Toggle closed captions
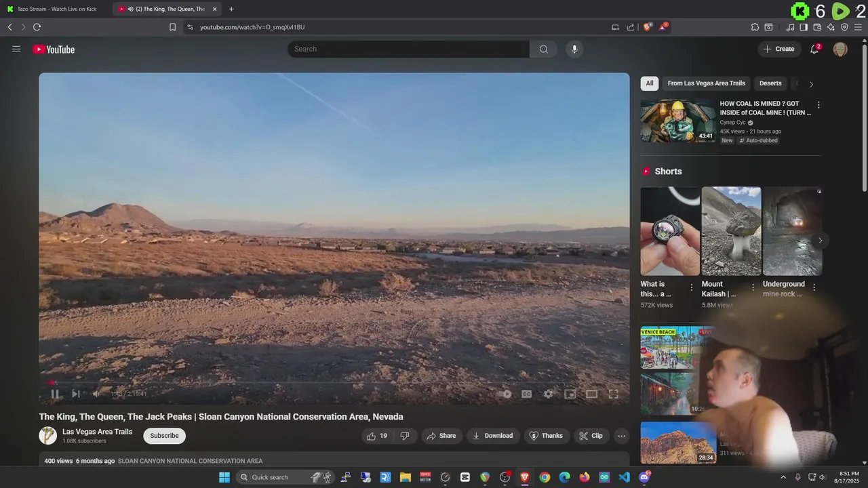Viewport: 868px width, 488px height. (x=526, y=394)
